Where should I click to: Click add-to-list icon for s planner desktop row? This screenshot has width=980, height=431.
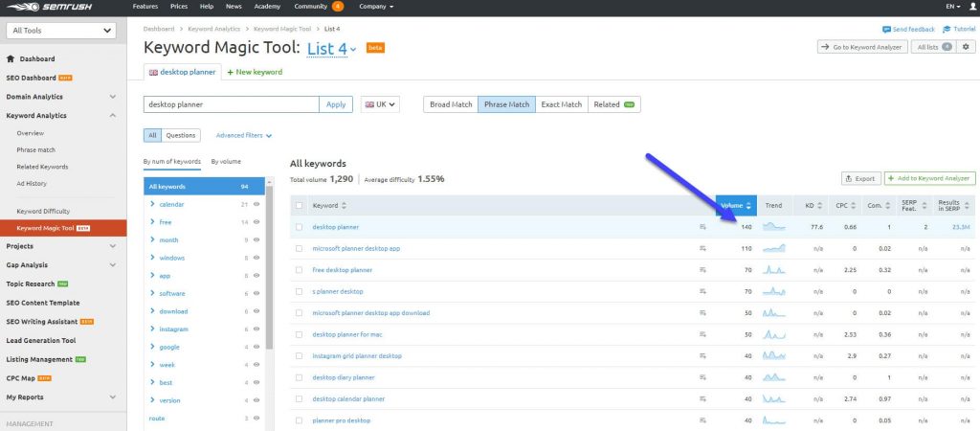(702, 291)
